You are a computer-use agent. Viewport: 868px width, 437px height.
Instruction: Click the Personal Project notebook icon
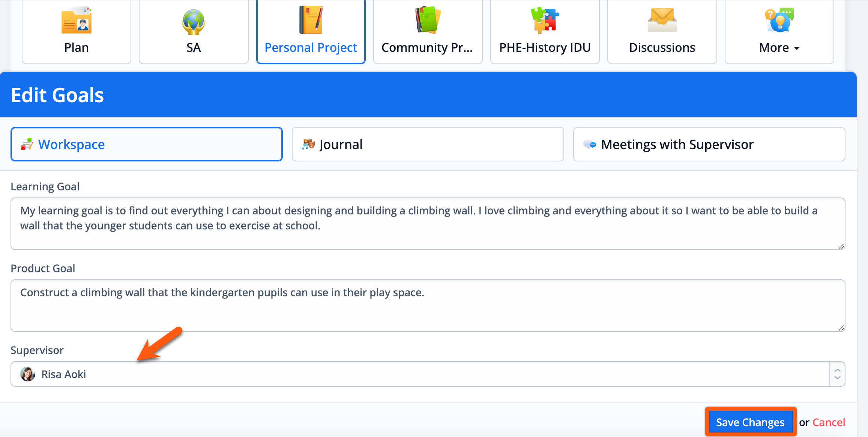coord(311,20)
